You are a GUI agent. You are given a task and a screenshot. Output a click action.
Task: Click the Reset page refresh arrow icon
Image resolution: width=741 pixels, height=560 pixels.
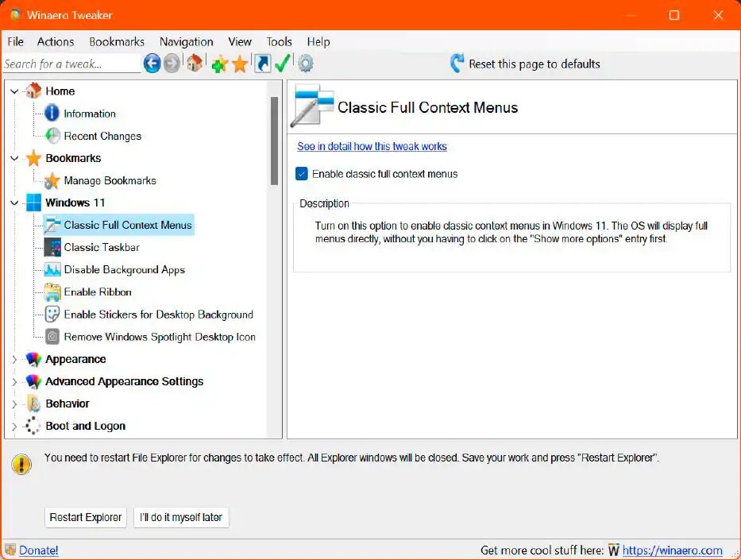[x=457, y=64]
